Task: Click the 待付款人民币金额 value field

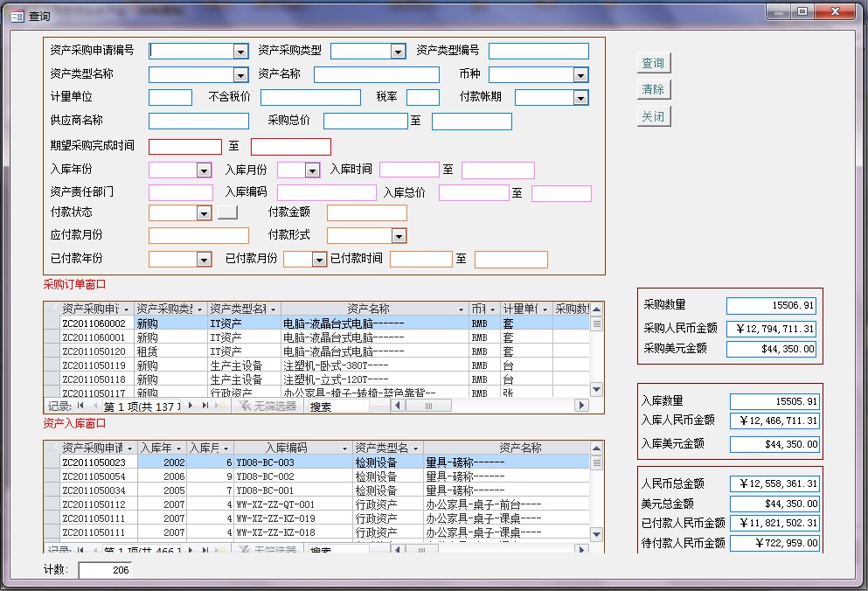Action: (774, 543)
